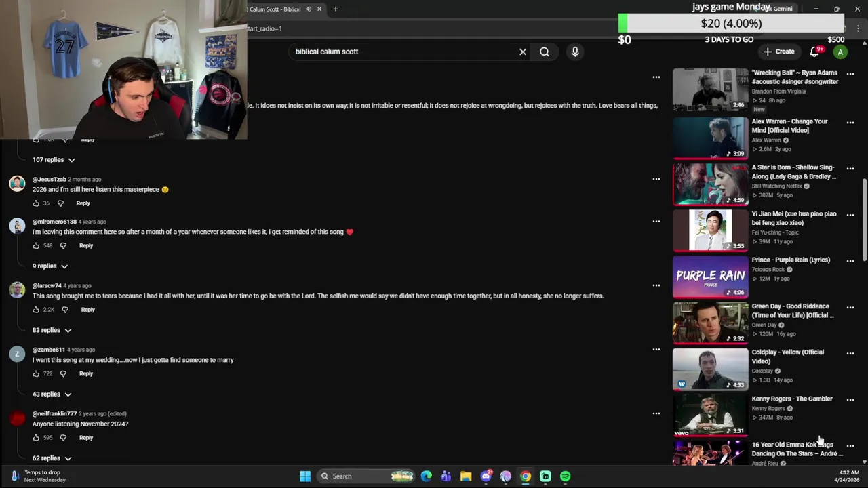Dislike the @mlromero6138 comment
The height and width of the screenshot is (488, 868).
click(x=63, y=245)
